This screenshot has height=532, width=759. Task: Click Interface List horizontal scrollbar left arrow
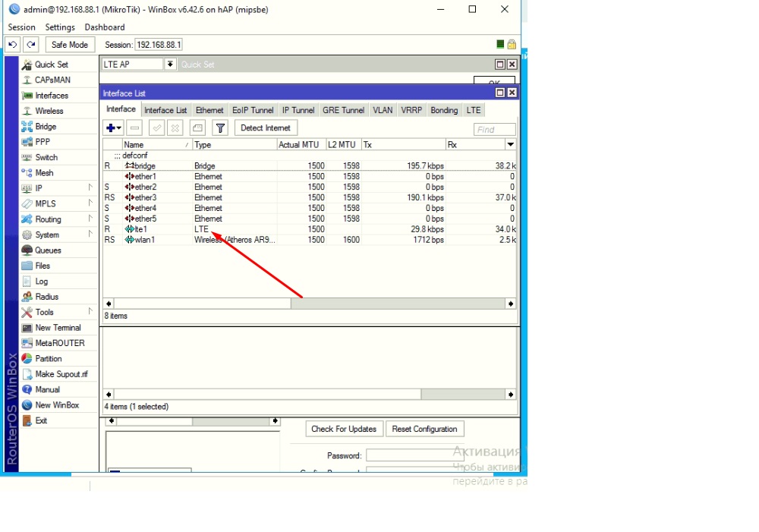click(109, 304)
